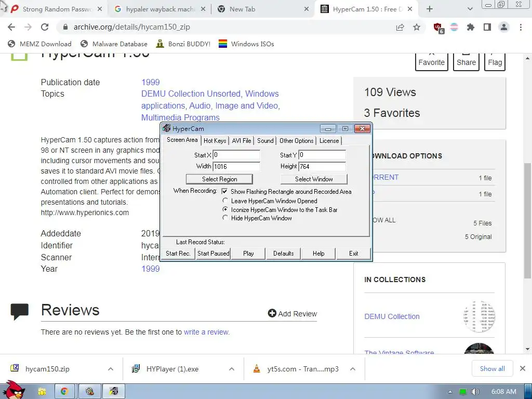The image size is (532, 399).
Task: Open the Extensions puzzle piece menu
Action: coord(470,27)
